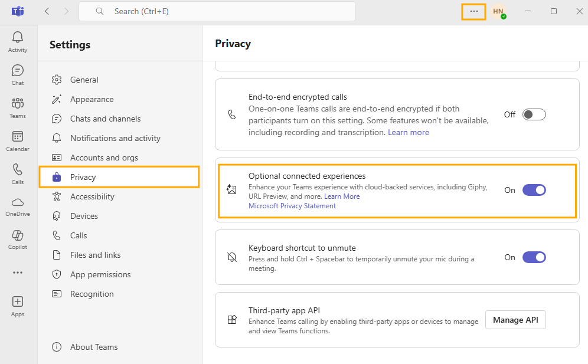Expand more apps ellipsis in left rail
The height and width of the screenshot is (364, 588).
coord(18,273)
